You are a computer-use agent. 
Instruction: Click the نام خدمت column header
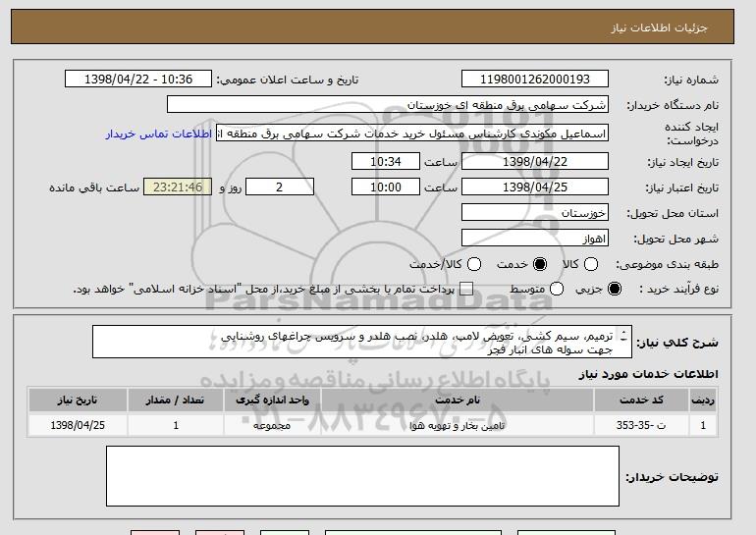(458, 401)
